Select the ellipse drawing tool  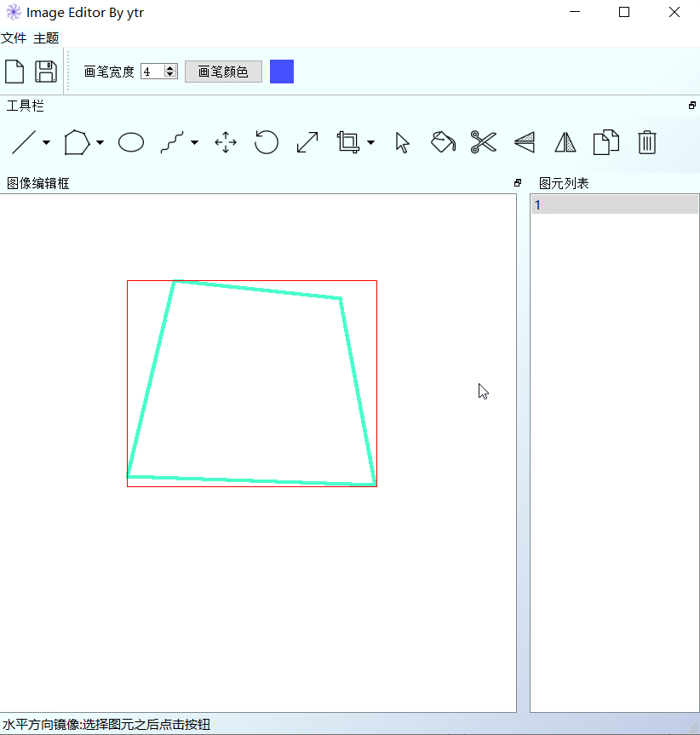click(131, 142)
